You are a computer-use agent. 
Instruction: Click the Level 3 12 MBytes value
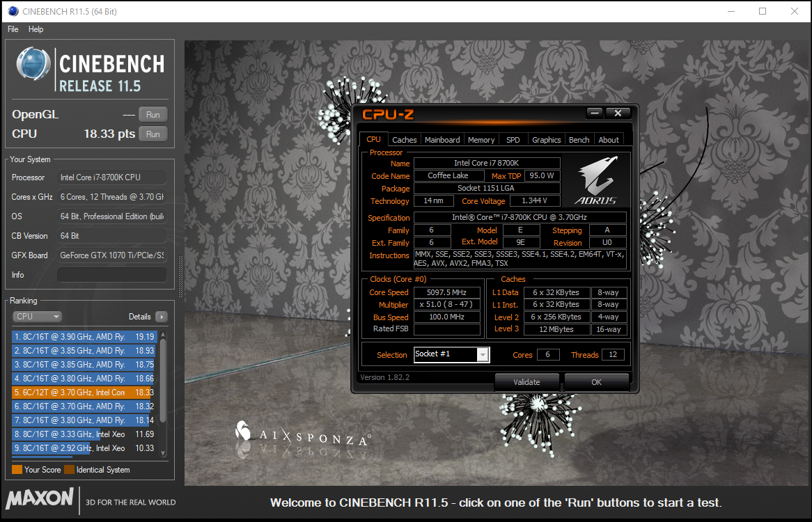tap(556, 329)
